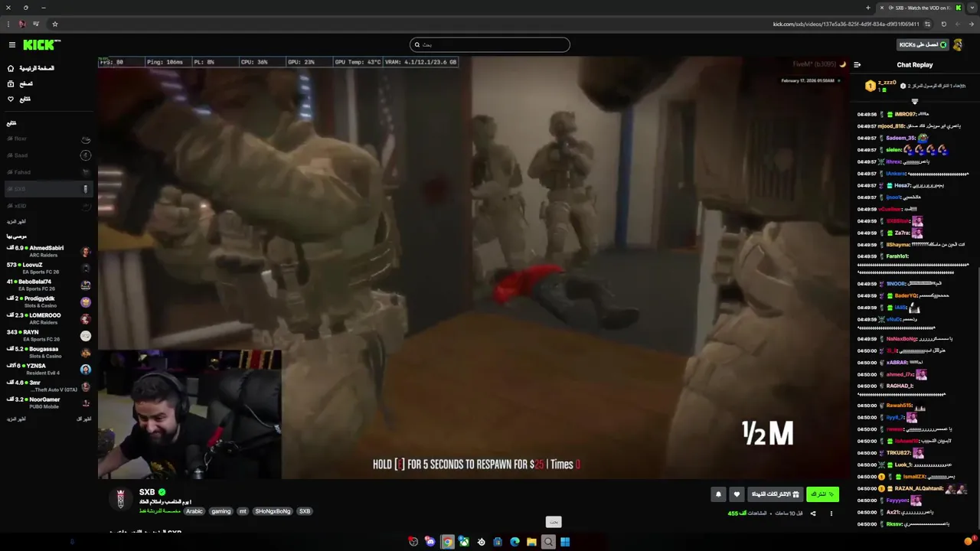The height and width of the screenshot is (551, 980).
Task: Open followed channel xEID in sidebar
Action: tap(47, 206)
